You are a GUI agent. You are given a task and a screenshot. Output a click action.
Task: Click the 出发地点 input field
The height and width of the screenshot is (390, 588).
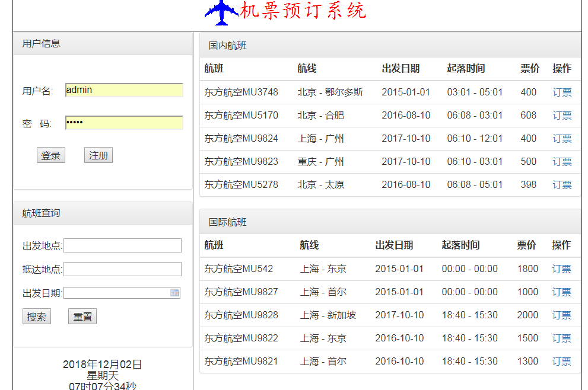click(123, 245)
